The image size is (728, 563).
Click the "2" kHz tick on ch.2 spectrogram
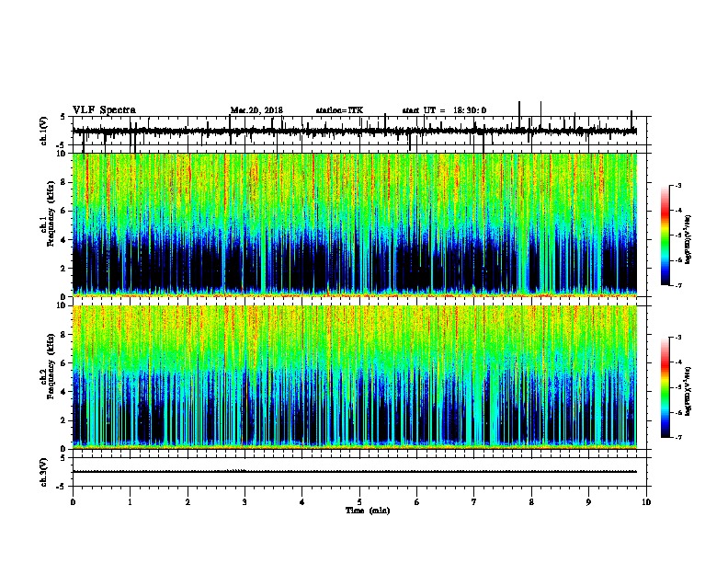(x=63, y=420)
